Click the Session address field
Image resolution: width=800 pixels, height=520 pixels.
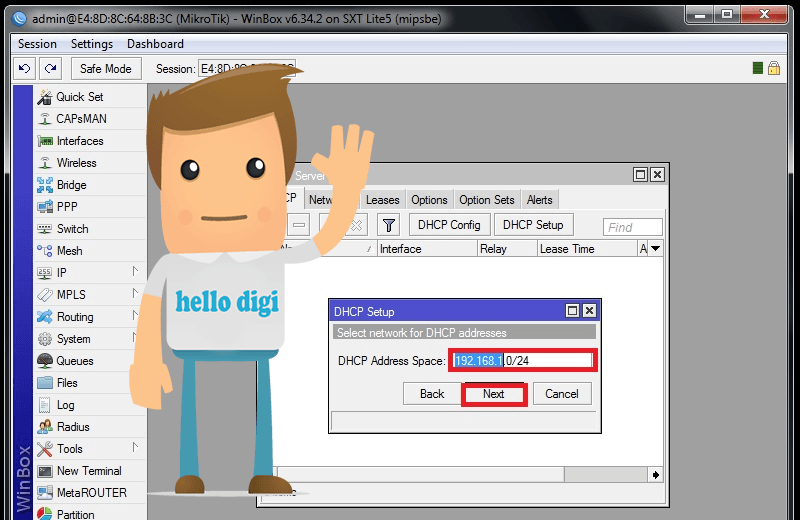247,68
